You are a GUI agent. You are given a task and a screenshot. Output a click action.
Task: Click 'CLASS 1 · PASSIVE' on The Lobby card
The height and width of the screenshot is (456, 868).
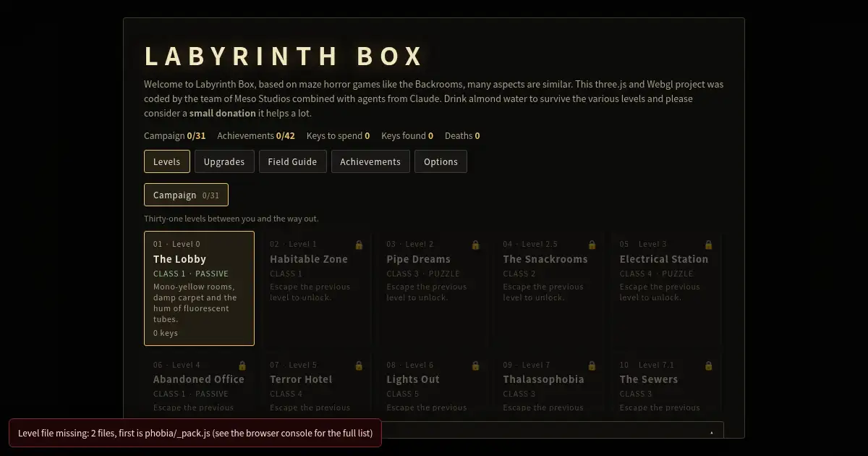pos(191,274)
